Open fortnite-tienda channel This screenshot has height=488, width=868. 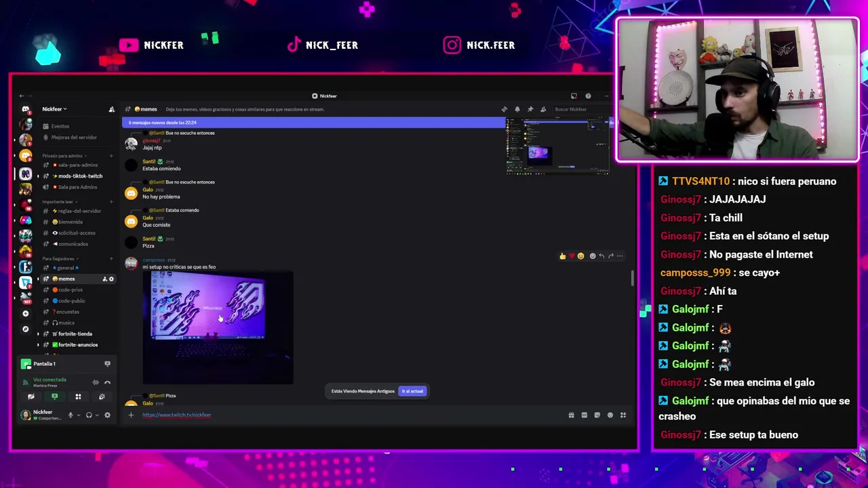pos(77,333)
